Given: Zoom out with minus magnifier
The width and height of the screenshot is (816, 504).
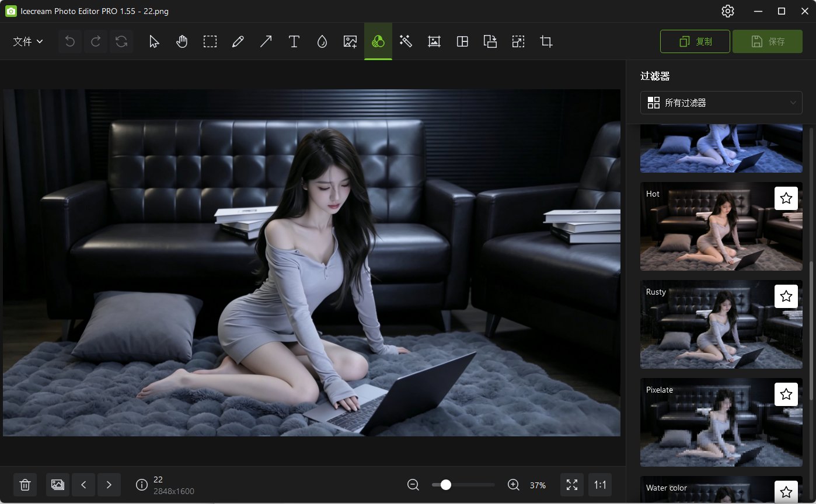Looking at the screenshot, I should 413,485.
